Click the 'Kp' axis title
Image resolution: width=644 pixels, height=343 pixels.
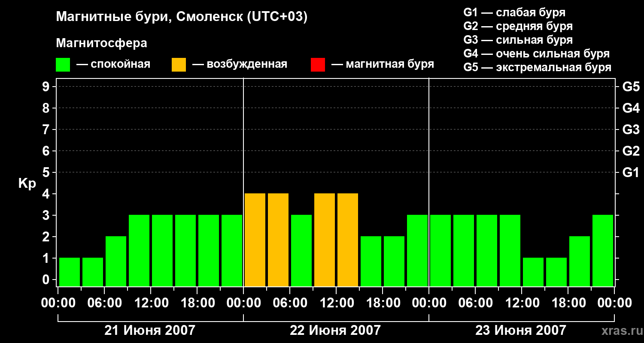(27, 184)
